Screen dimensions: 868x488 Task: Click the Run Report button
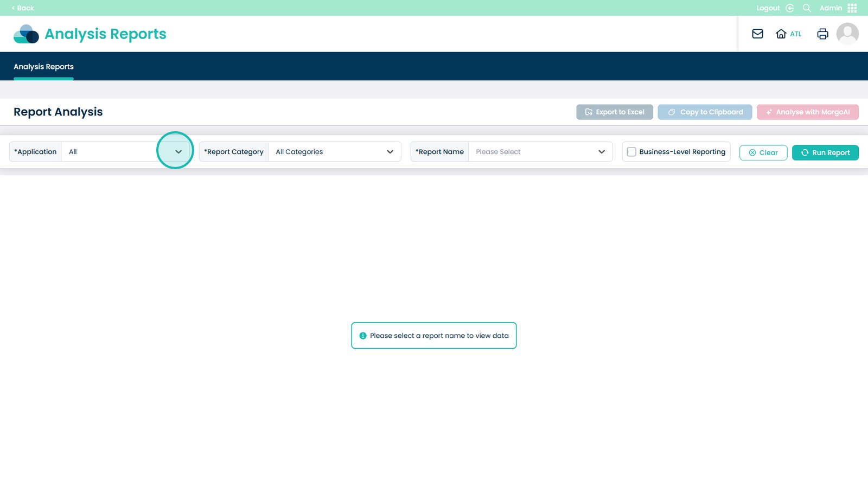coord(825,153)
